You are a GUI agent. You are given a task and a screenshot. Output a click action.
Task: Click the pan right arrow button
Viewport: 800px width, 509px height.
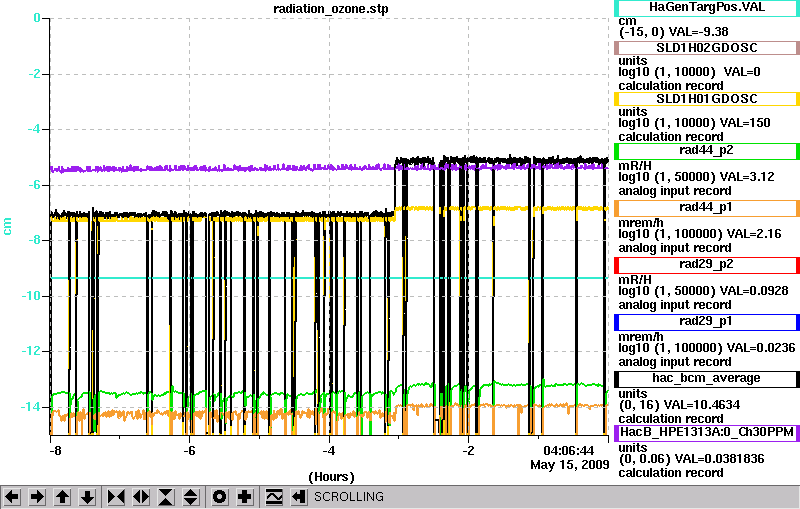pos(37,497)
